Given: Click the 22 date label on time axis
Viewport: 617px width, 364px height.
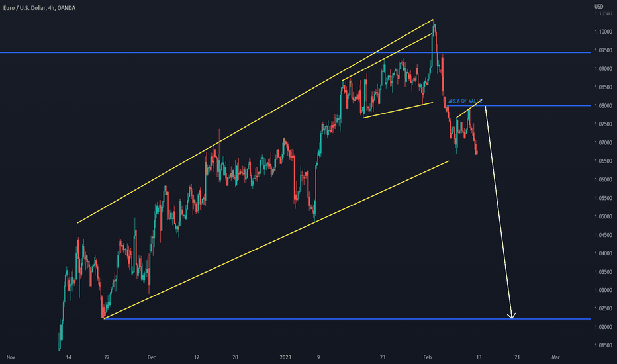Looking at the screenshot, I should pos(107,357).
